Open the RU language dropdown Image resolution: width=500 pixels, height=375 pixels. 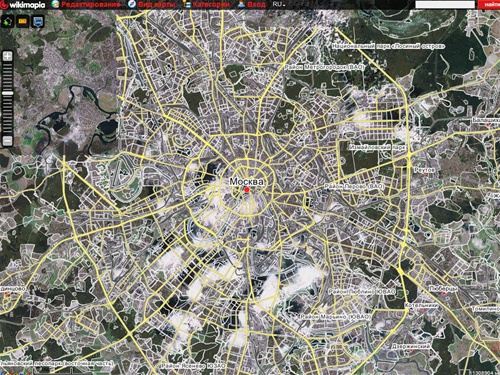pyautogui.click(x=279, y=4)
